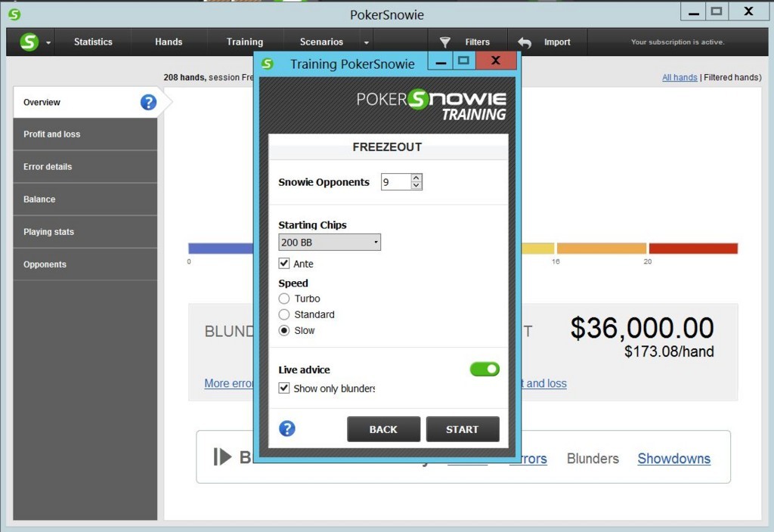The width and height of the screenshot is (774, 532).
Task: Open the Statistics menu
Action: (x=93, y=42)
